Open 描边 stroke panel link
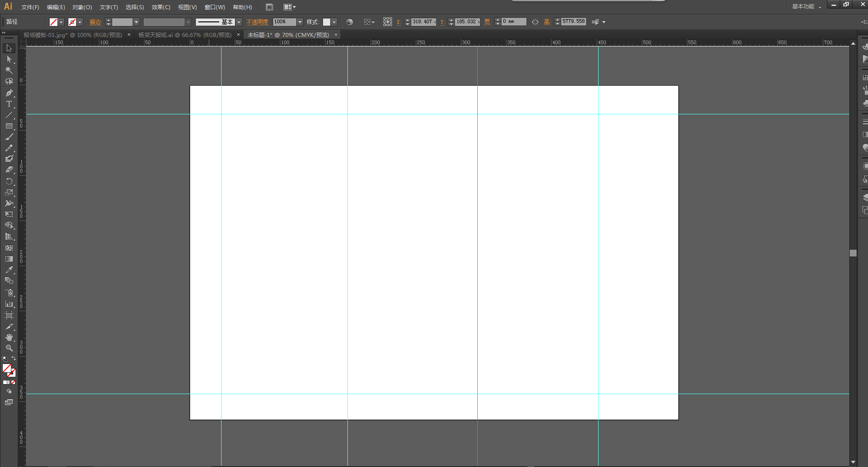The width and height of the screenshot is (868, 467). pos(95,22)
